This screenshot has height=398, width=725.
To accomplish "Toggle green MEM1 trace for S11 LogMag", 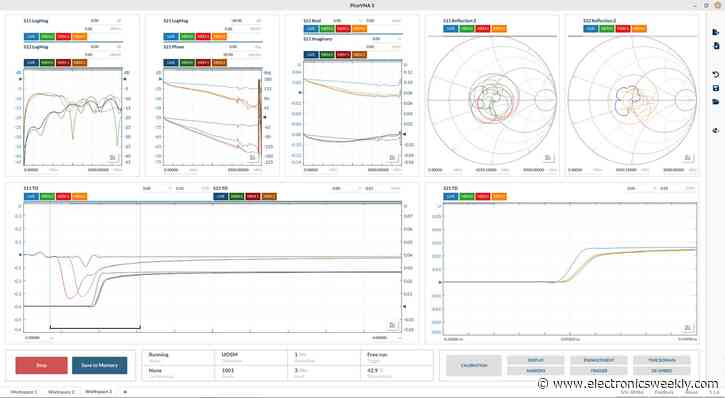I will point(47,37).
